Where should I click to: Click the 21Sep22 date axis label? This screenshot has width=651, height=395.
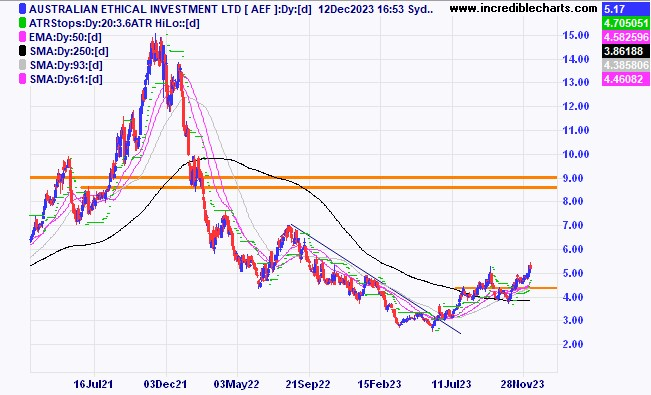tap(308, 384)
